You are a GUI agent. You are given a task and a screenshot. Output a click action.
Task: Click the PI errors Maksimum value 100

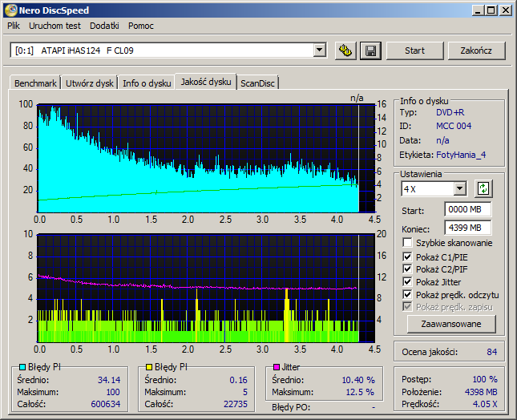point(113,392)
